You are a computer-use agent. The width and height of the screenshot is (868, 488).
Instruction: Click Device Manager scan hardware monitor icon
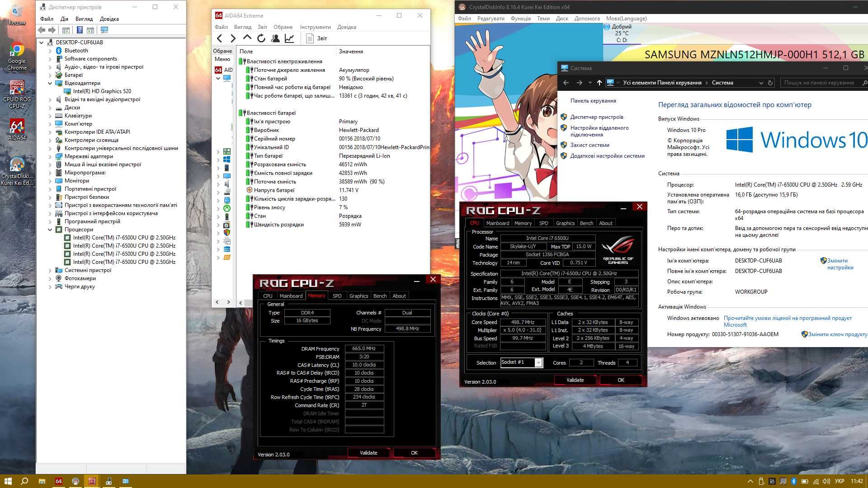click(104, 30)
